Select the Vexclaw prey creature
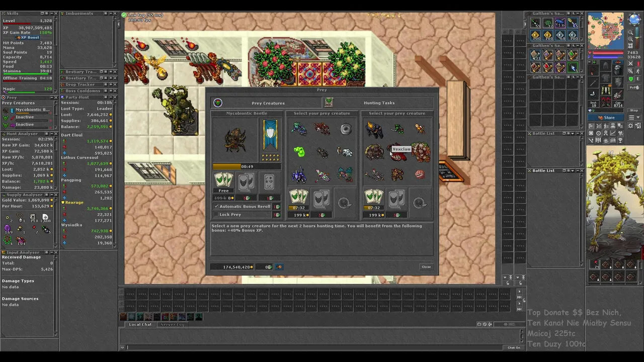Image resolution: width=644 pixels, height=362 pixels. 397,153
